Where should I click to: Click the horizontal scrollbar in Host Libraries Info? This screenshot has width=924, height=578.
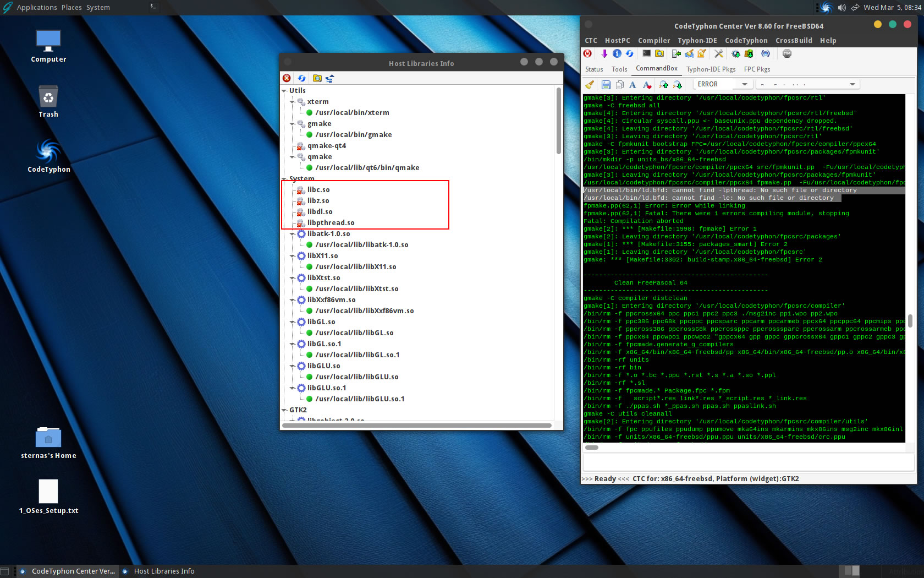tap(416, 425)
